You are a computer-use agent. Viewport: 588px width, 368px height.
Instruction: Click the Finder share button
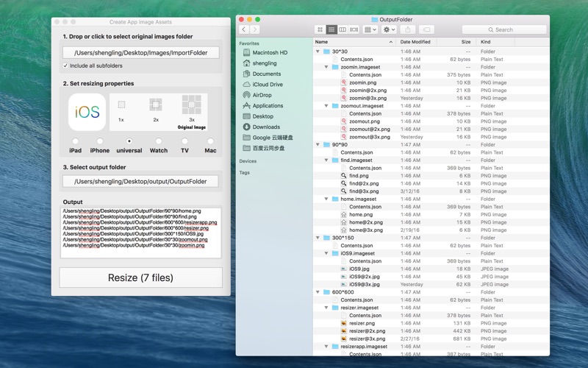pos(408,29)
